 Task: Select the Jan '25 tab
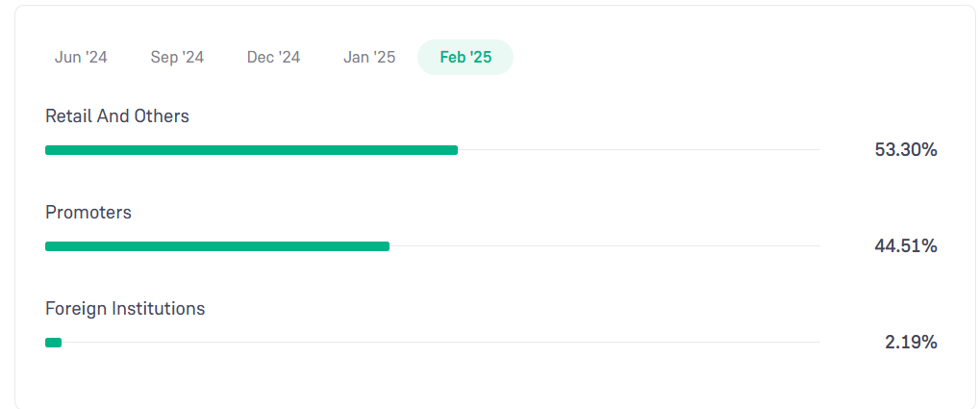369,58
